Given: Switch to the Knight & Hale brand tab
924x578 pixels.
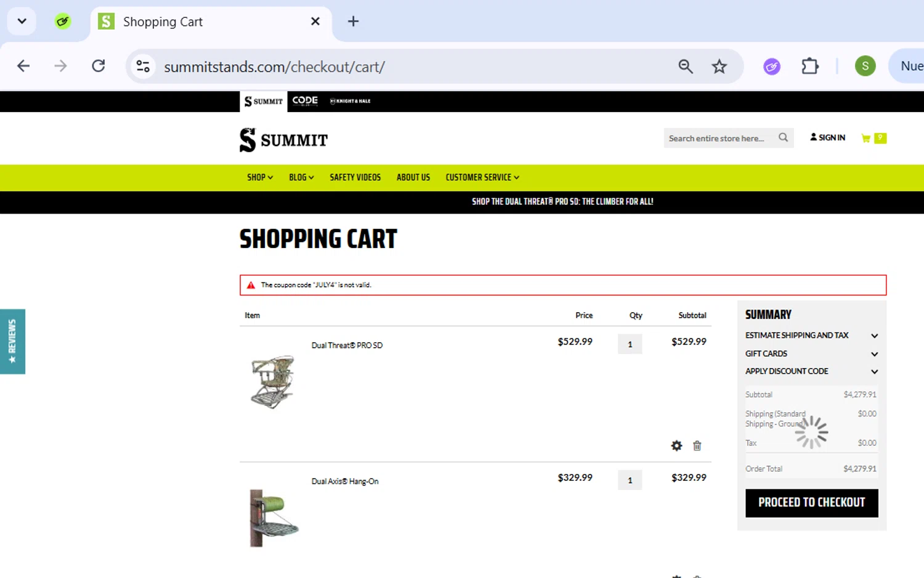Looking at the screenshot, I should pyautogui.click(x=351, y=101).
